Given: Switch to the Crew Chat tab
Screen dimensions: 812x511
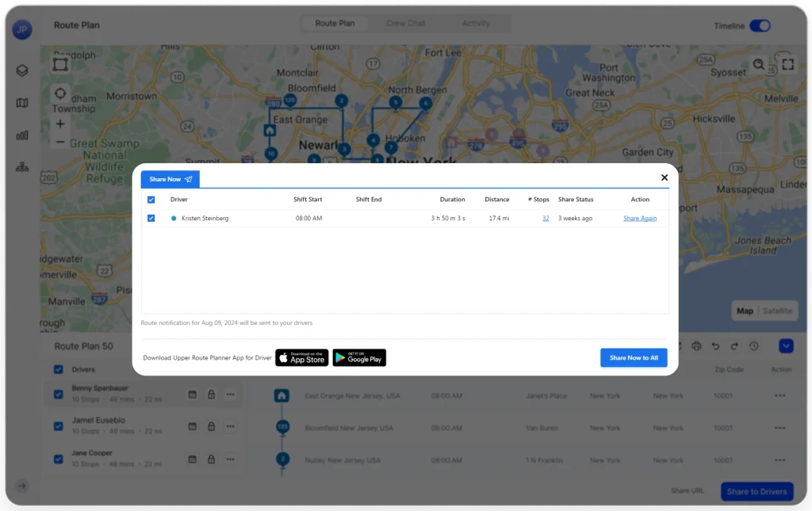Looking at the screenshot, I should (405, 23).
